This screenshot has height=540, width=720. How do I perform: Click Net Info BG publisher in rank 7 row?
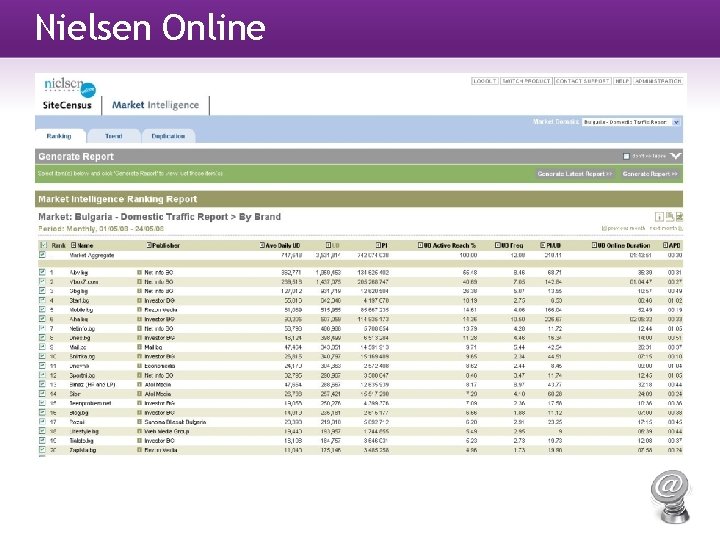[158, 329]
